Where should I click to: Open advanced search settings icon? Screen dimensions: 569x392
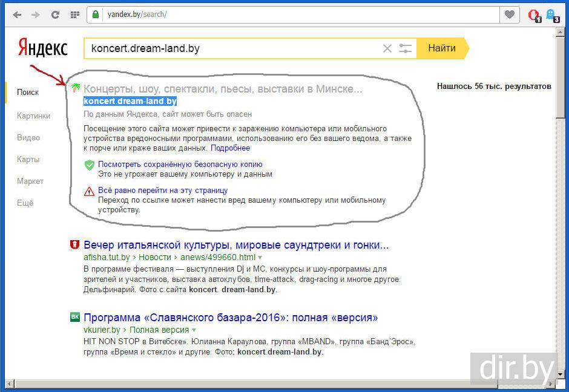coord(406,48)
